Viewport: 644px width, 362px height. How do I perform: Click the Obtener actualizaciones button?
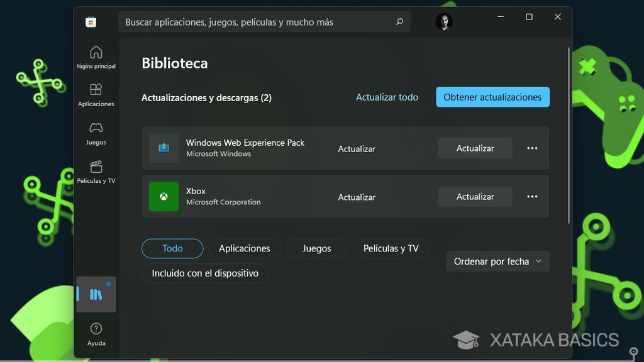[x=492, y=97]
